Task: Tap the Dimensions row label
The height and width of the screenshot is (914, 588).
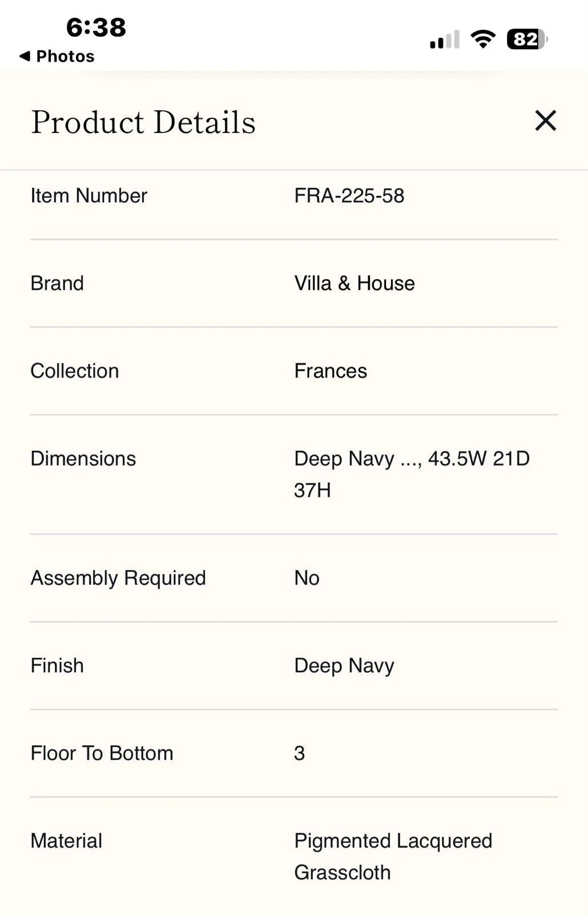Action: [x=83, y=458]
